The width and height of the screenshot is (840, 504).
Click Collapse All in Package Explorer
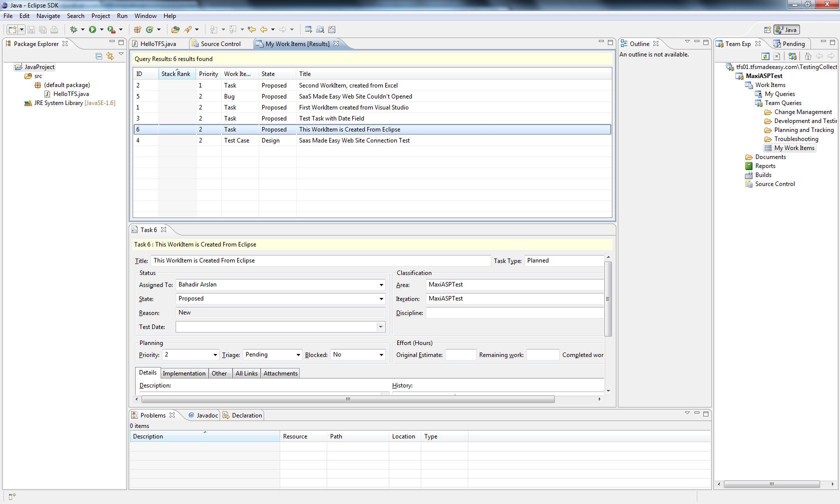coord(99,56)
